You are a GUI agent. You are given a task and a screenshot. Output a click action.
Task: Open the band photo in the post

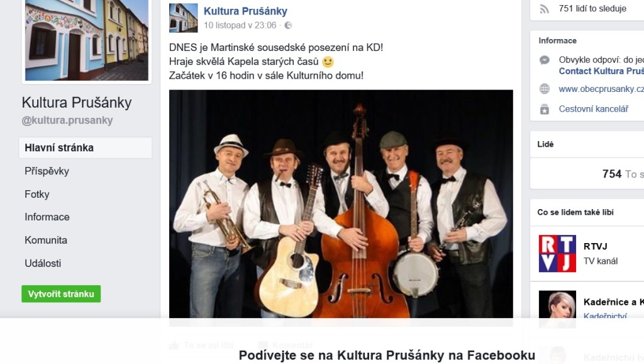(341, 204)
